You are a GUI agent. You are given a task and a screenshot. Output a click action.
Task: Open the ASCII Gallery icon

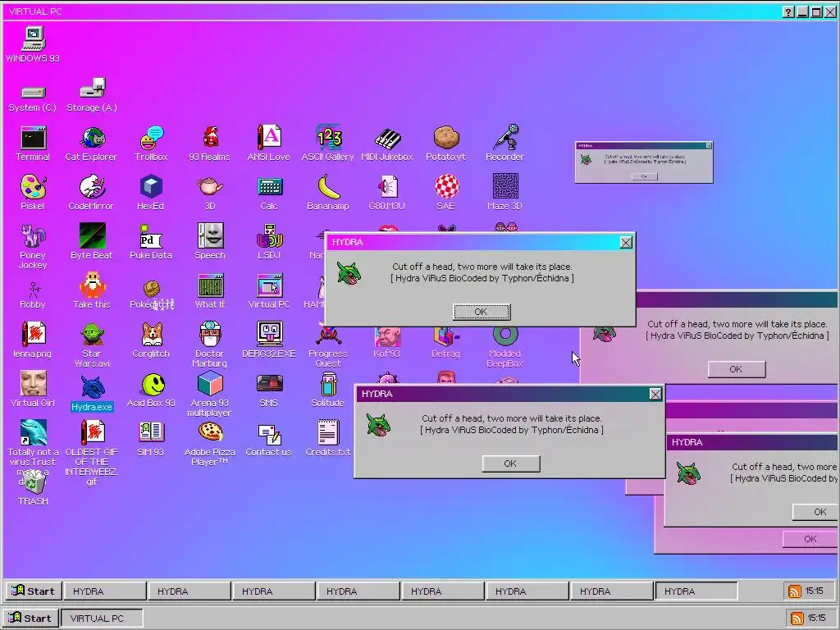pyautogui.click(x=328, y=138)
